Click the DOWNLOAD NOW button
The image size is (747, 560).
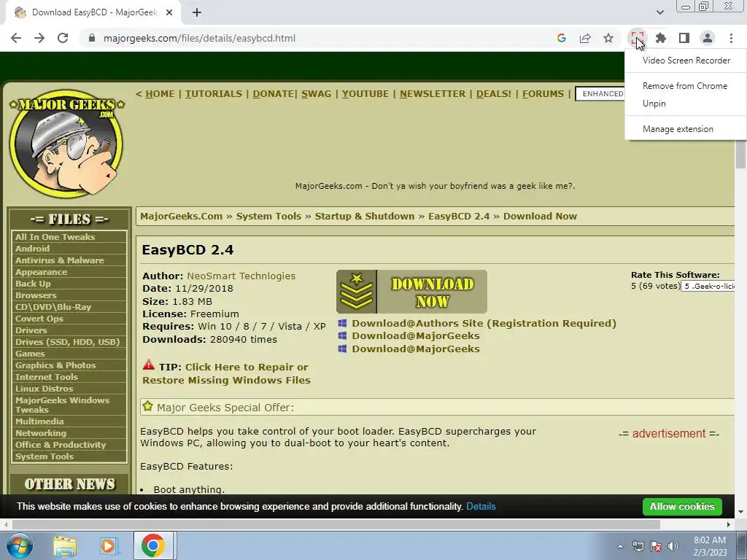click(x=411, y=292)
